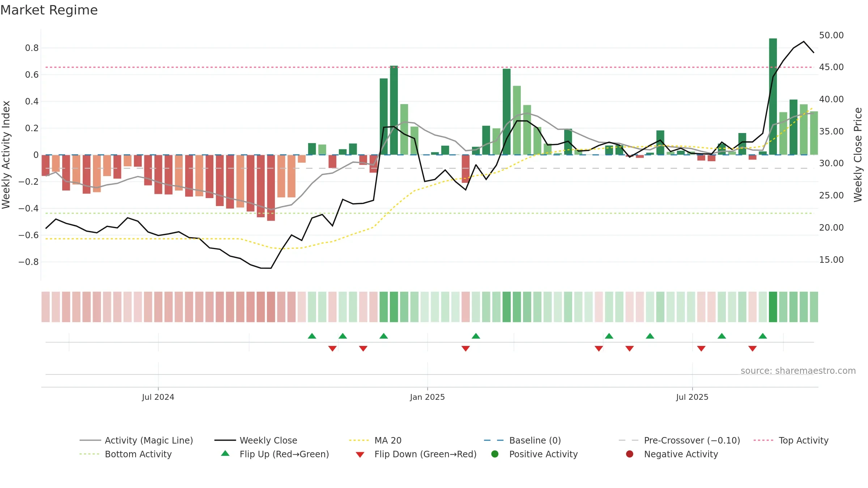The height and width of the screenshot is (488, 868).
Task: Click the tallest dark green activity bar
Action: [773, 97]
